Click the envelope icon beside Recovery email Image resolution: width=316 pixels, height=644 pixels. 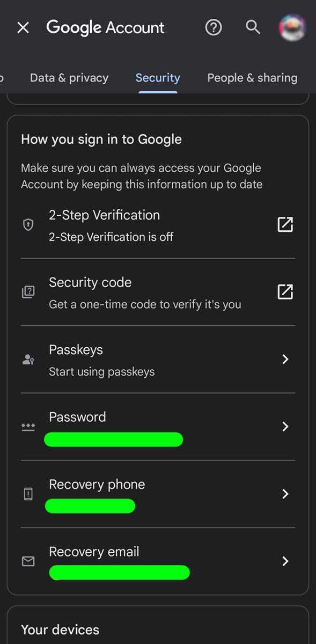point(28,561)
